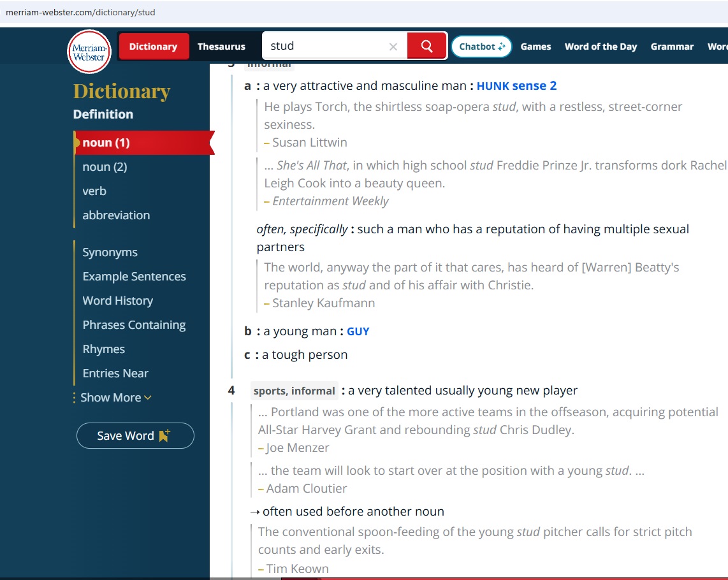Image resolution: width=728 pixels, height=580 pixels.
Task: Clear the search box with X
Action: tap(393, 47)
